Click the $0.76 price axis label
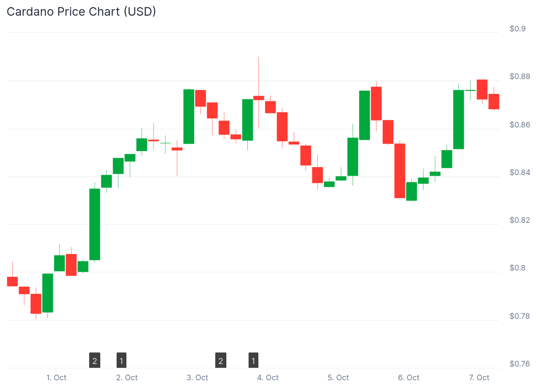This screenshot has height=392, width=537. coord(519,364)
